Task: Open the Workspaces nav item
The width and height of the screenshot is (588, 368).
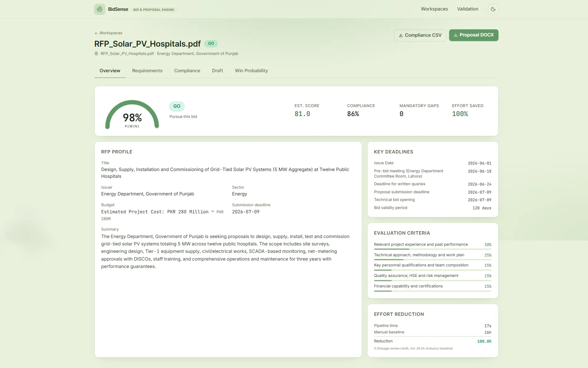Action: pyautogui.click(x=434, y=9)
